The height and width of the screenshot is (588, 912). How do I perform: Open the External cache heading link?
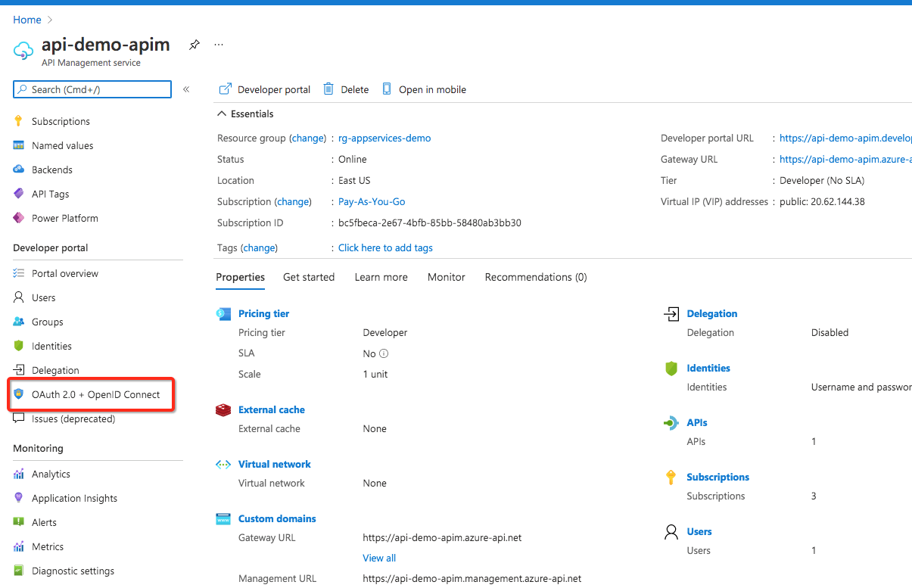pos(272,409)
